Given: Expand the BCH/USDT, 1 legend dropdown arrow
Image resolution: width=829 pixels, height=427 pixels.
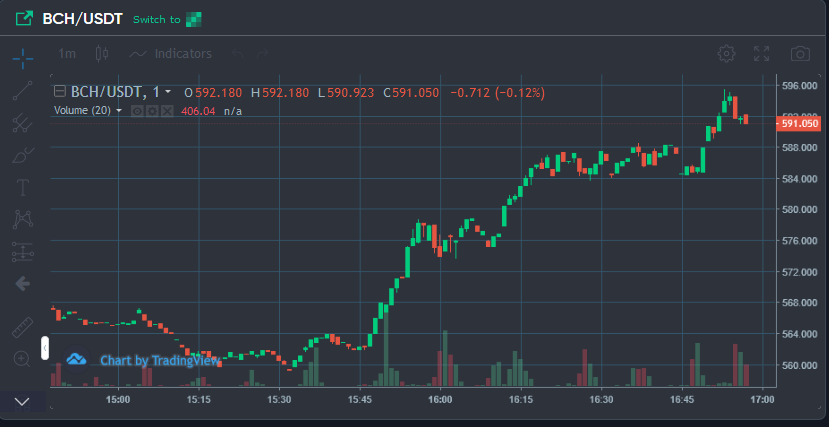Looking at the screenshot, I should (168, 92).
